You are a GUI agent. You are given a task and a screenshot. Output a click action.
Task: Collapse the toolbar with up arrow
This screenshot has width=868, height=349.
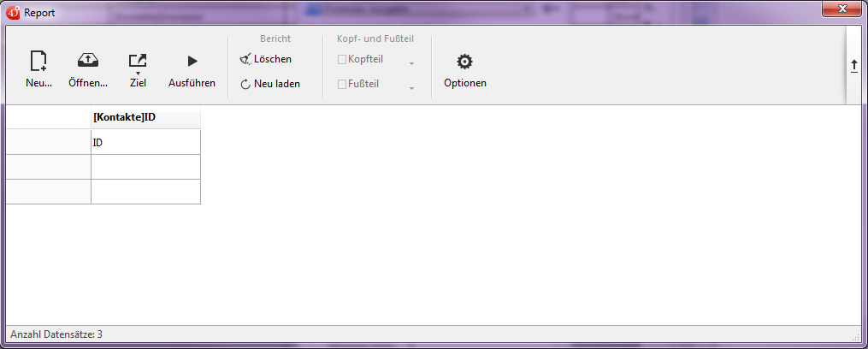[854, 66]
